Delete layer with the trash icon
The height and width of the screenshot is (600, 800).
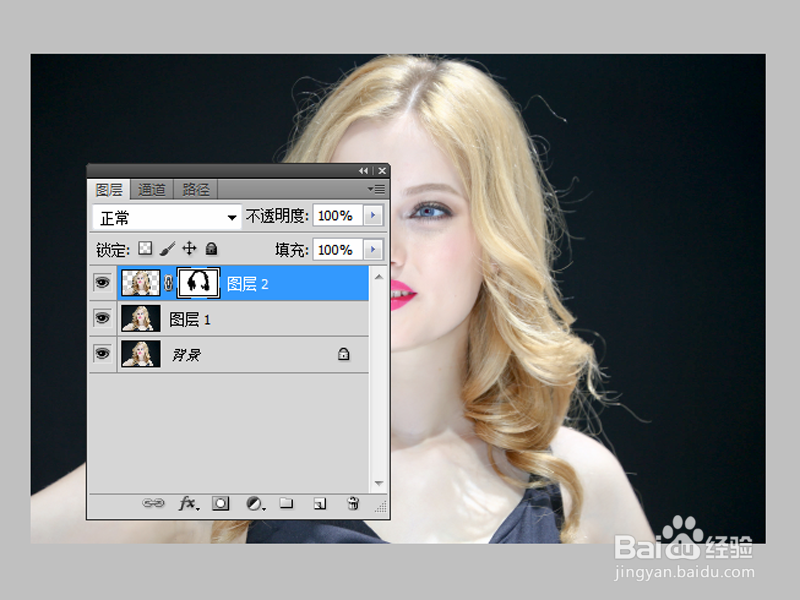tap(353, 504)
